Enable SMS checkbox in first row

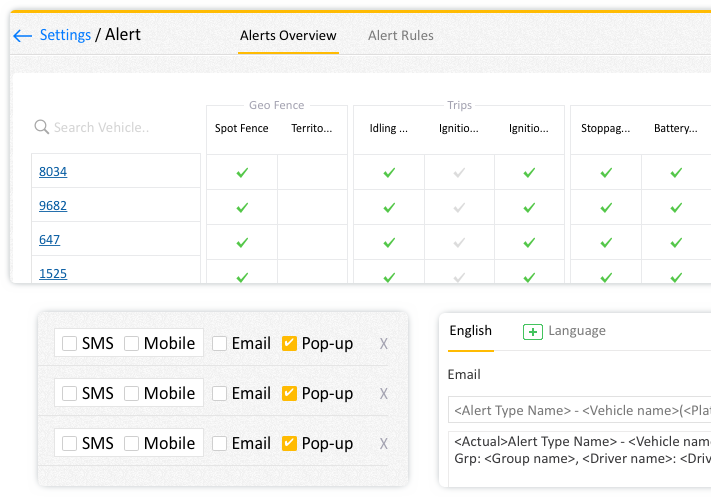(70, 344)
